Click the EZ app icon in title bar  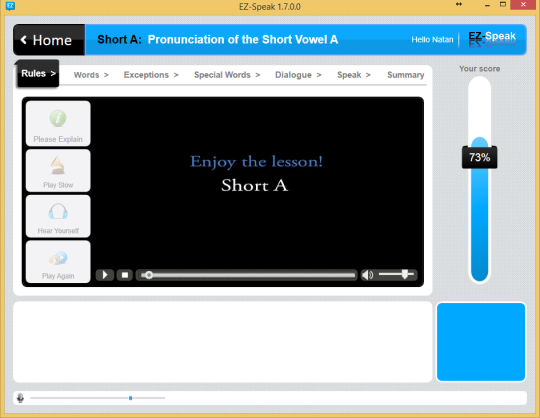tap(10, 6)
